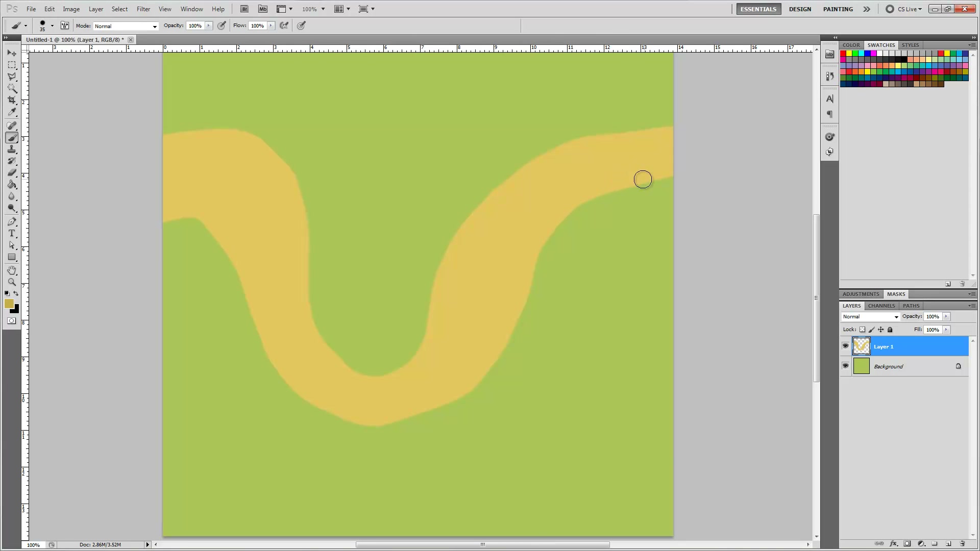Pick the pure red swatch
Screen dimensions: 980x551
[843, 54]
